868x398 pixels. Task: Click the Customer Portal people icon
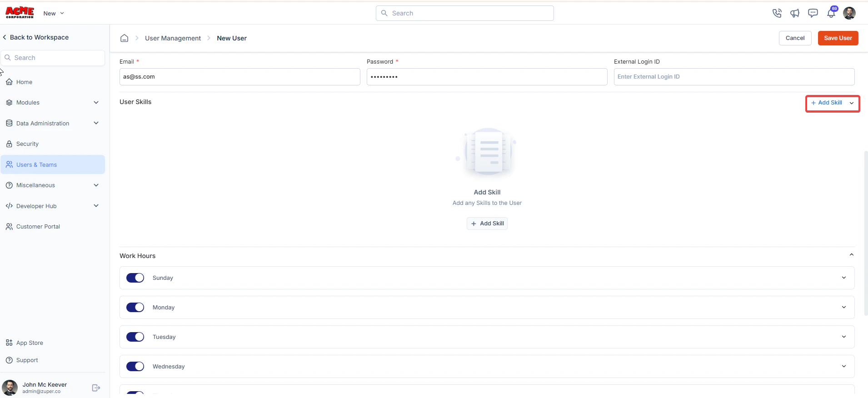pos(9,226)
